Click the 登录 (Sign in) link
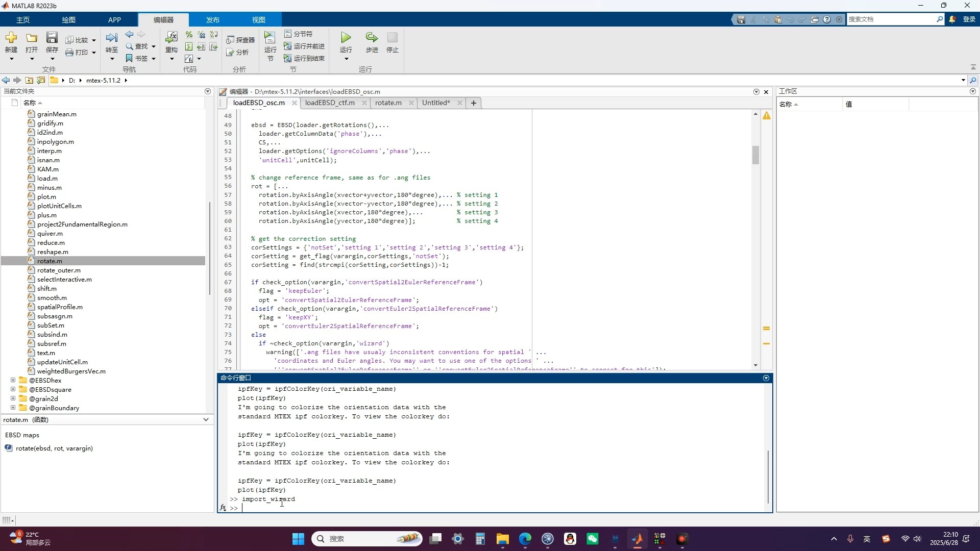 point(969,19)
